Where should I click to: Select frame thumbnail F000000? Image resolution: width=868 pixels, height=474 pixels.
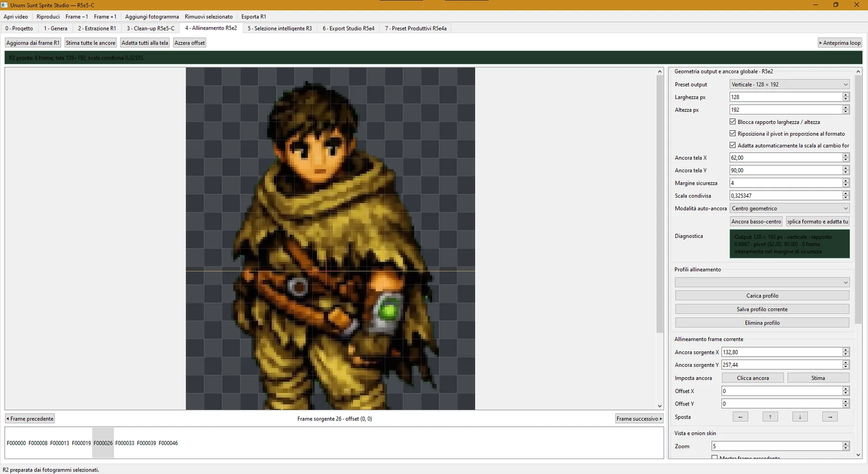(x=16, y=443)
